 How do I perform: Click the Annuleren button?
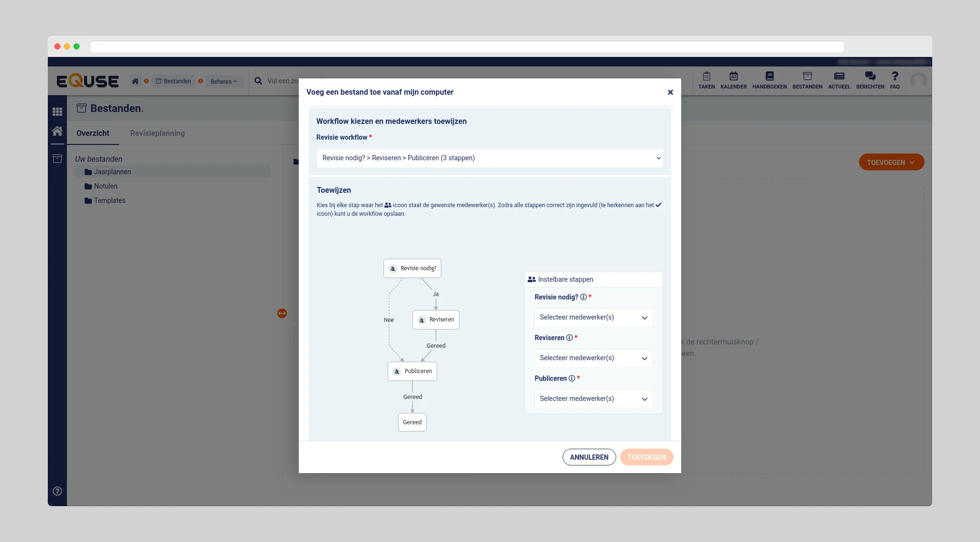click(589, 457)
